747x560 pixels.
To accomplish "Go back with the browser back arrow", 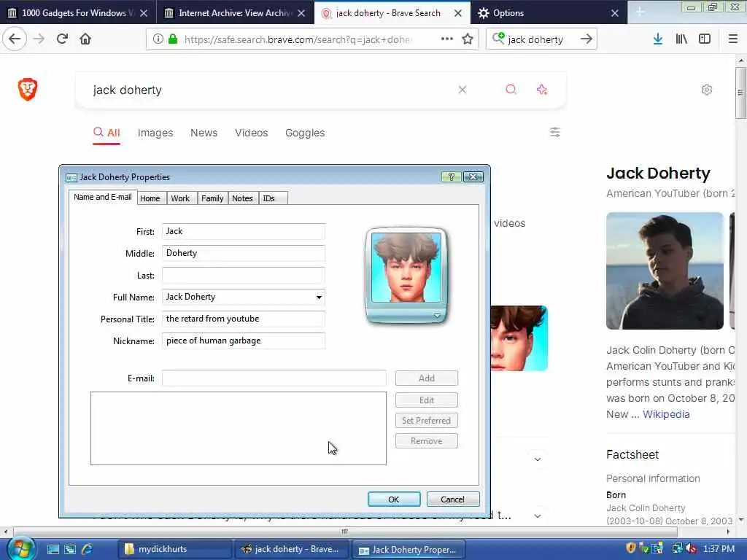I will click(15, 39).
